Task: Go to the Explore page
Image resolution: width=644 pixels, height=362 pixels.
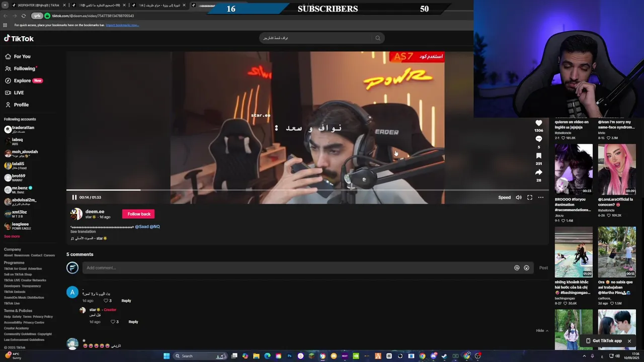Action: (24, 80)
